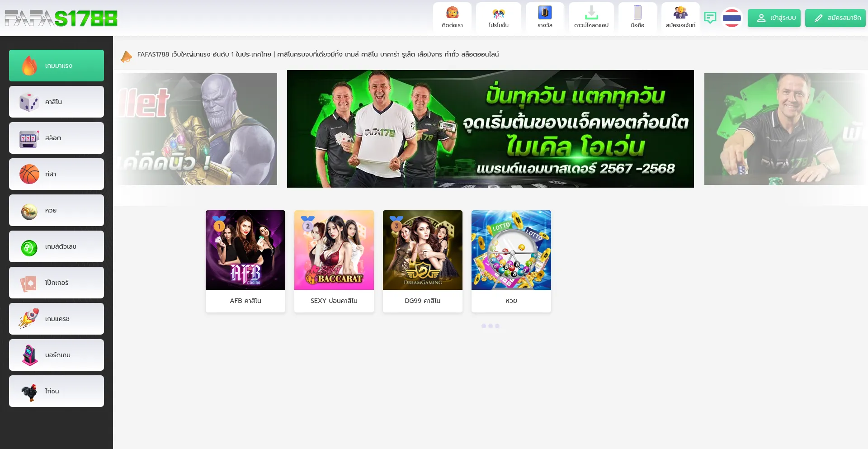Viewport: 868px width, 449px height.
Task: Click the flame icon in เกมมาแรง
Action: [29, 66]
